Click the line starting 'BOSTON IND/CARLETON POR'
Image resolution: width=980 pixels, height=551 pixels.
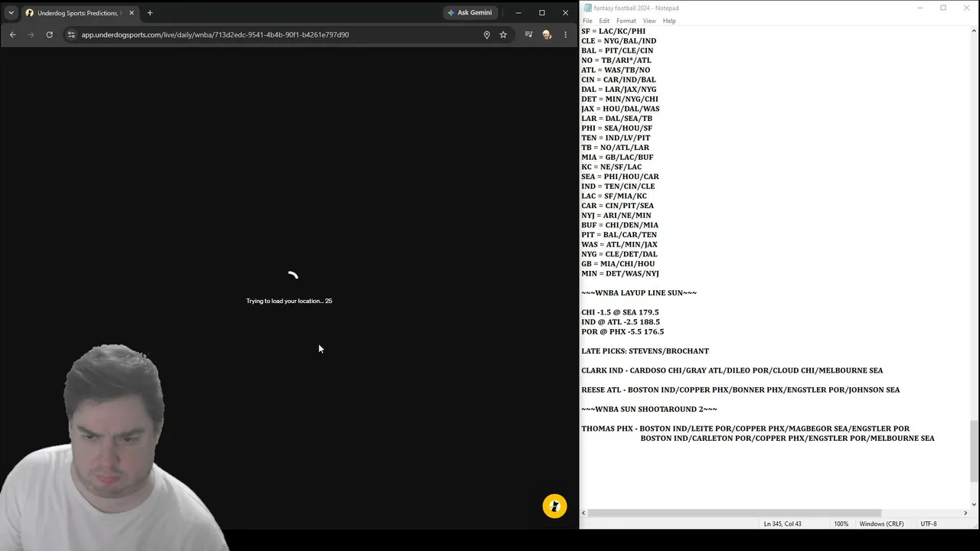788,439
